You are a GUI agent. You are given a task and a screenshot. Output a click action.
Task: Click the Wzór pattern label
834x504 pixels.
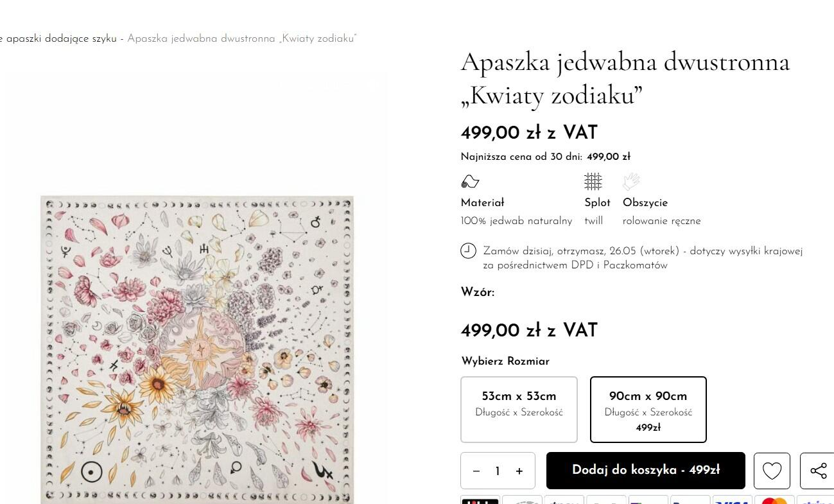(x=478, y=293)
